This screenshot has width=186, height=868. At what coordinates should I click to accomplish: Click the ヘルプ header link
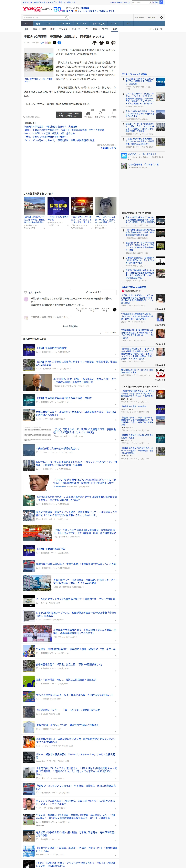coord(127,2)
